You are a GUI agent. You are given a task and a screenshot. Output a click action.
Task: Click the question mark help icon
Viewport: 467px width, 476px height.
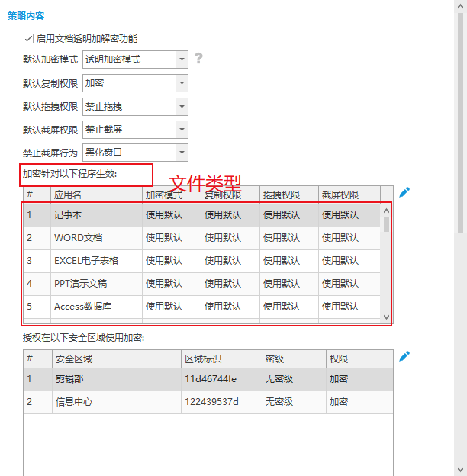(x=198, y=59)
